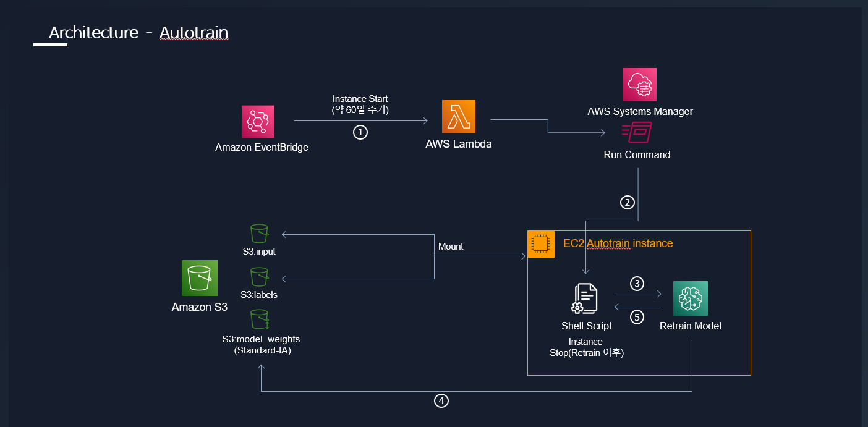
Task: Click the '(Standard-IA)' text
Action: pos(262,350)
